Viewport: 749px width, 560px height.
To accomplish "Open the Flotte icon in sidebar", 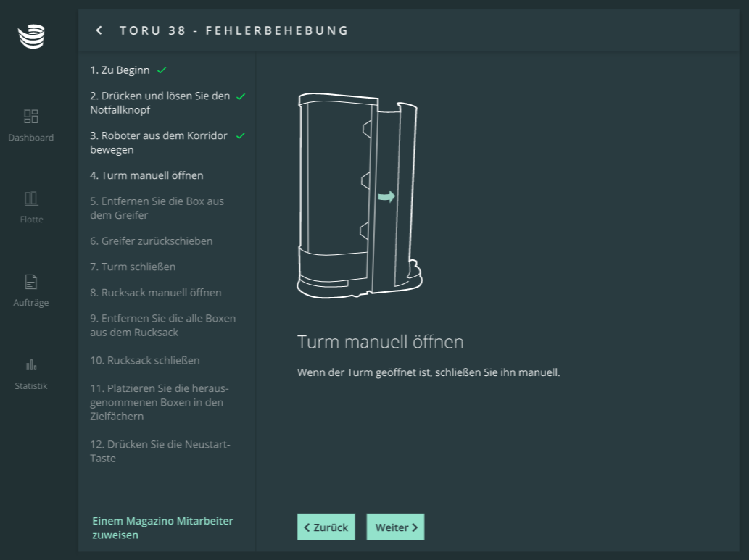I will [x=31, y=198].
